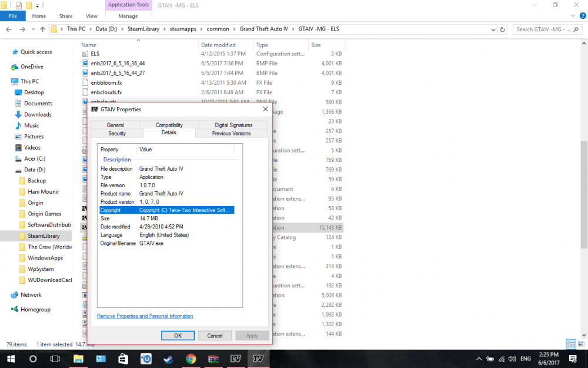Image resolution: width=588 pixels, height=368 pixels.
Task: Switch to the Digital Signatures tab
Action: (x=233, y=125)
